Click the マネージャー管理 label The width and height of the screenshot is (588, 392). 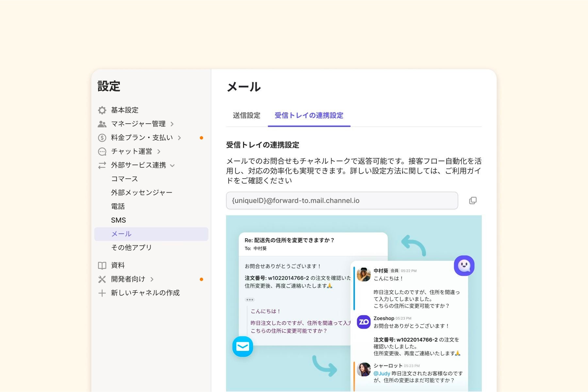pyautogui.click(x=139, y=124)
